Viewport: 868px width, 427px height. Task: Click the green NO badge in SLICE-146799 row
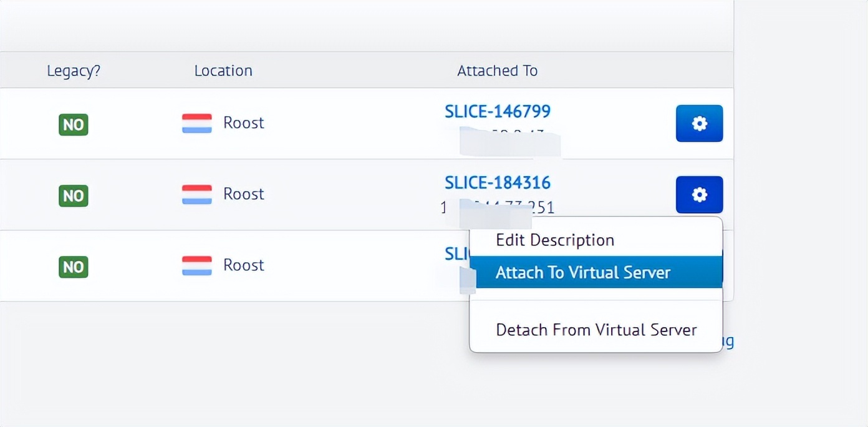(74, 124)
